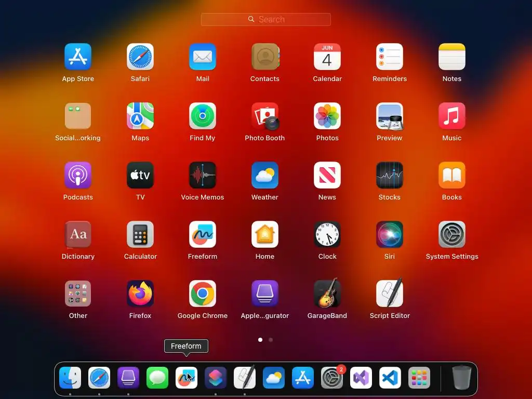Launch Visual Studio from the Dock
Viewport: 532px width, 399px height.
pos(361,378)
